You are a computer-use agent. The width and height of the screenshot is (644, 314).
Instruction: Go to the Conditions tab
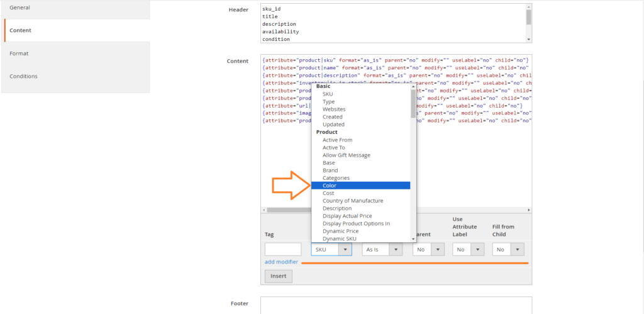[x=23, y=76]
